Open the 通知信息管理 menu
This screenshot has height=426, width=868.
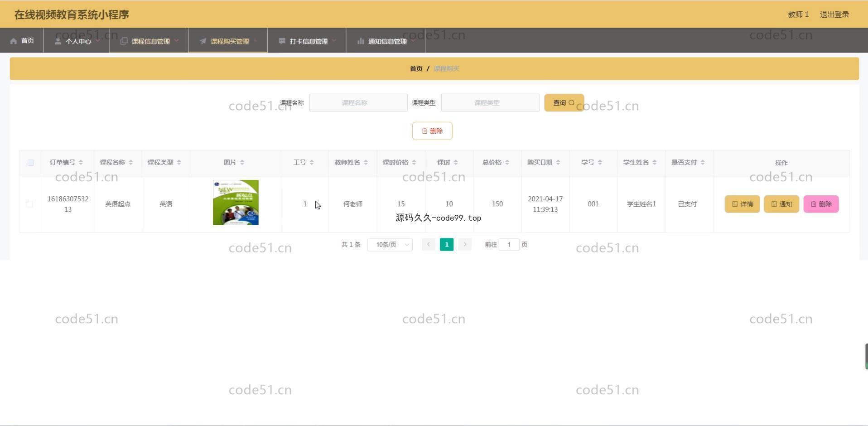(x=386, y=40)
